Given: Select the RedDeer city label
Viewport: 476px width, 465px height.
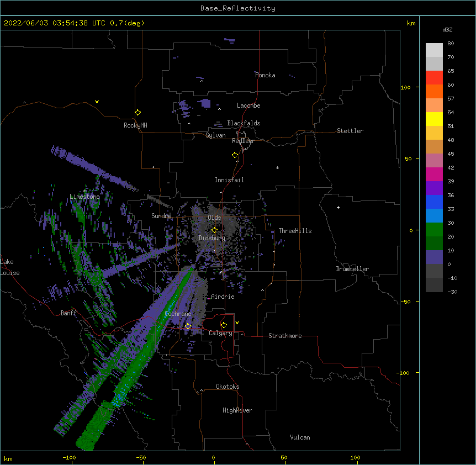Looking at the screenshot, I should coord(243,141).
